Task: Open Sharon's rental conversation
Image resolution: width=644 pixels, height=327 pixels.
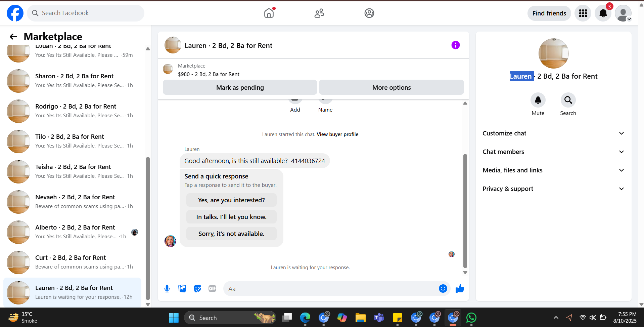Action: coord(72,81)
